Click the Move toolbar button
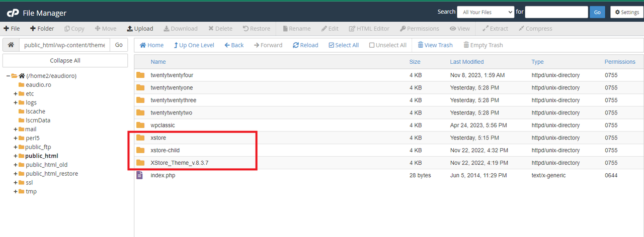The width and height of the screenshot is (644, 237). [x=106, y=29]
